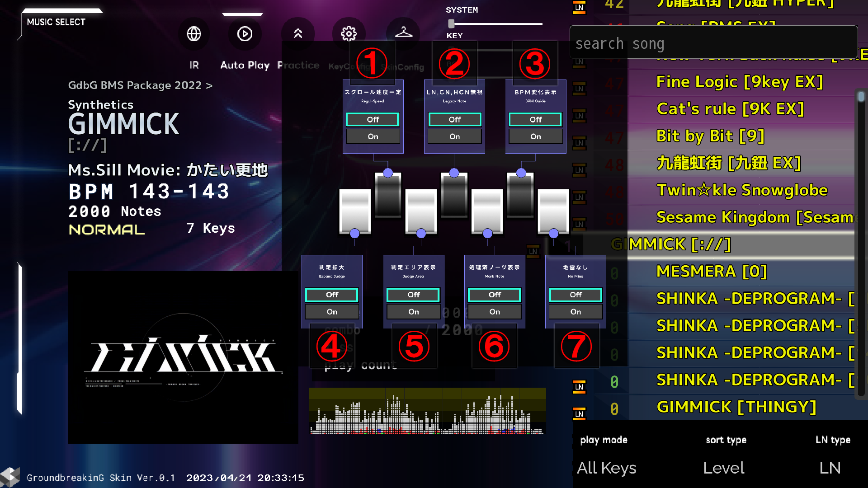
Task: Change the play mode All Keys selector
Action: point(606,468)
